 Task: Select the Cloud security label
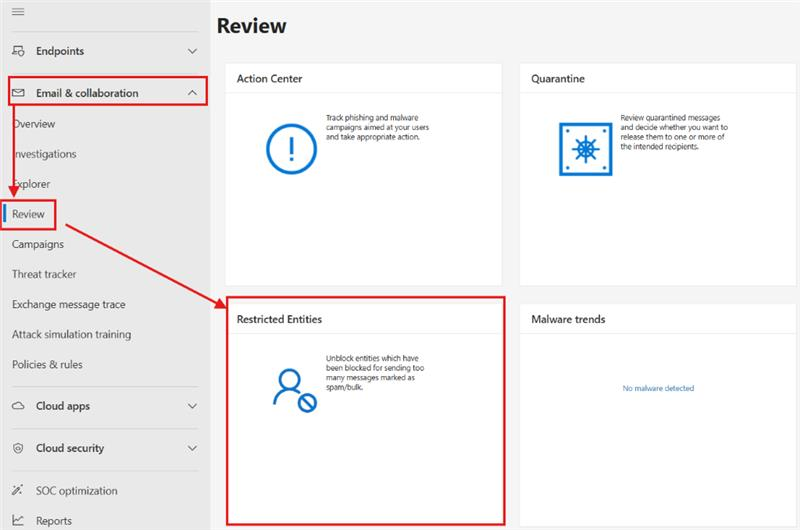70,448
